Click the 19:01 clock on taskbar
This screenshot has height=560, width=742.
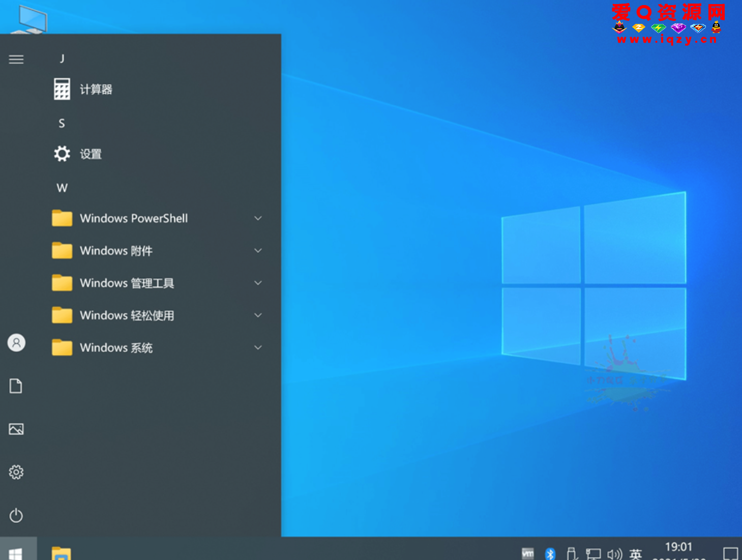click(679, 547)
